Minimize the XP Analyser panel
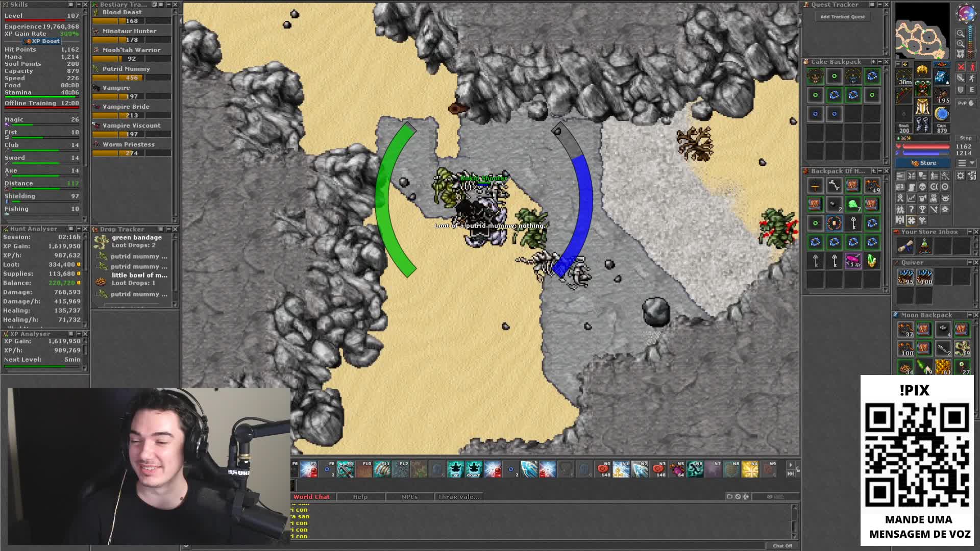This screenshot has width=980, height=551. pos(80,334)
